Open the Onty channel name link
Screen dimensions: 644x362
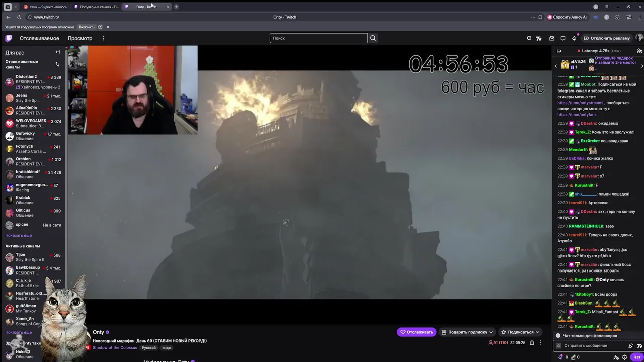pos(98,332)
